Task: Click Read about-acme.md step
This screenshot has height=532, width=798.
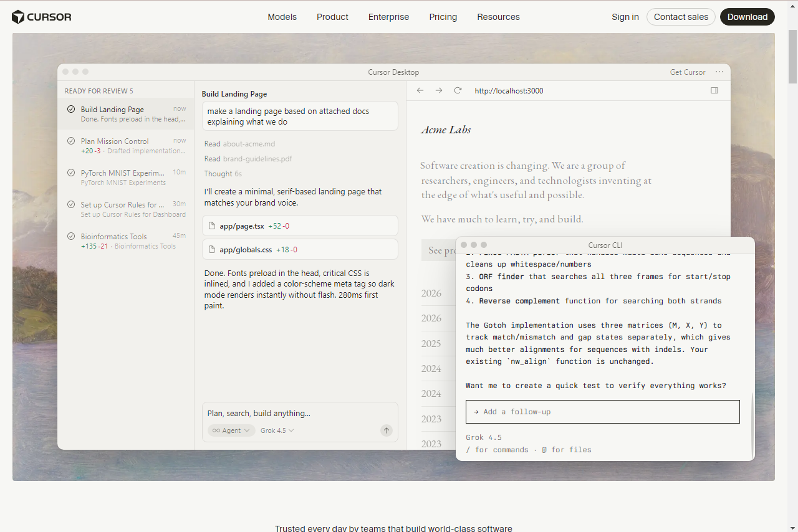Action: tap(239, 144)
